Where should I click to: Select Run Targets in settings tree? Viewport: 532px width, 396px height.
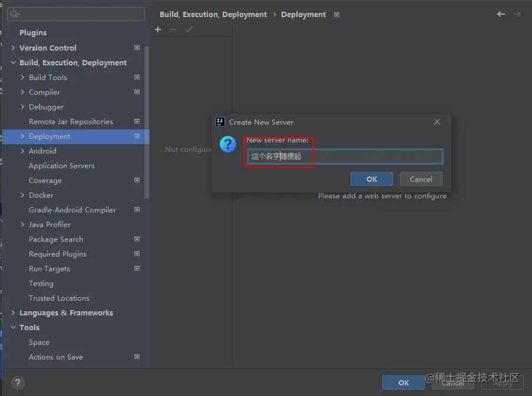49,269
